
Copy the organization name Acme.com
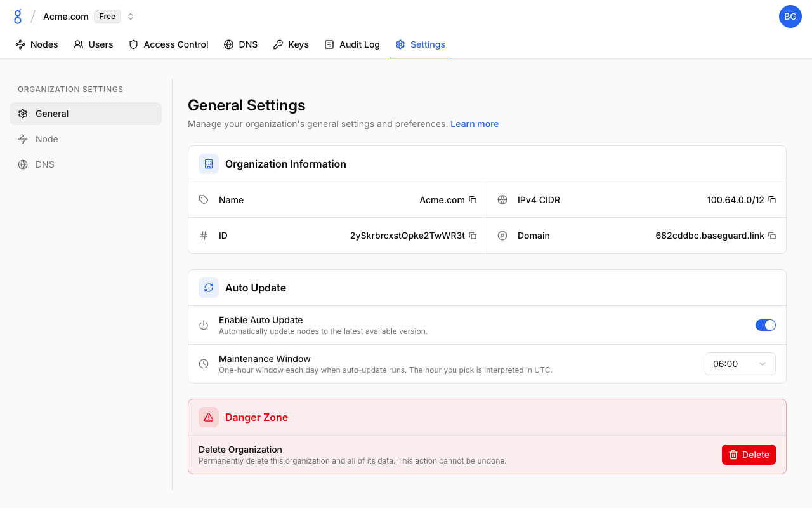(473, 200)
